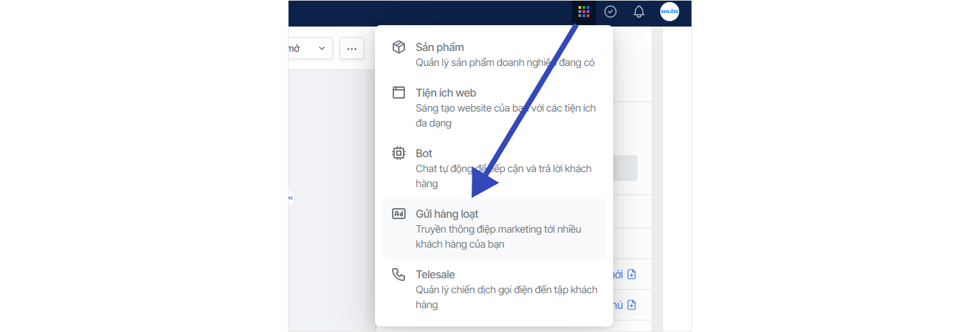Click the Sản phẩm box icon

point(399,47)
